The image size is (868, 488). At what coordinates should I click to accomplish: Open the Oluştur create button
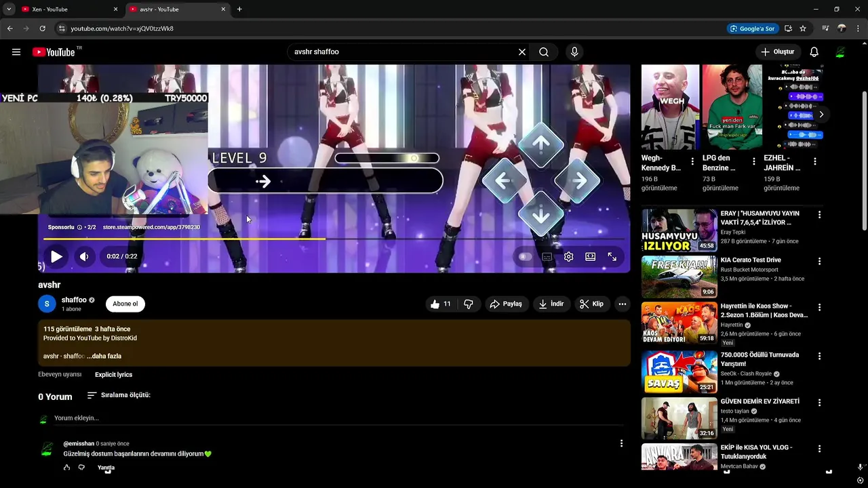pos(777,52)
